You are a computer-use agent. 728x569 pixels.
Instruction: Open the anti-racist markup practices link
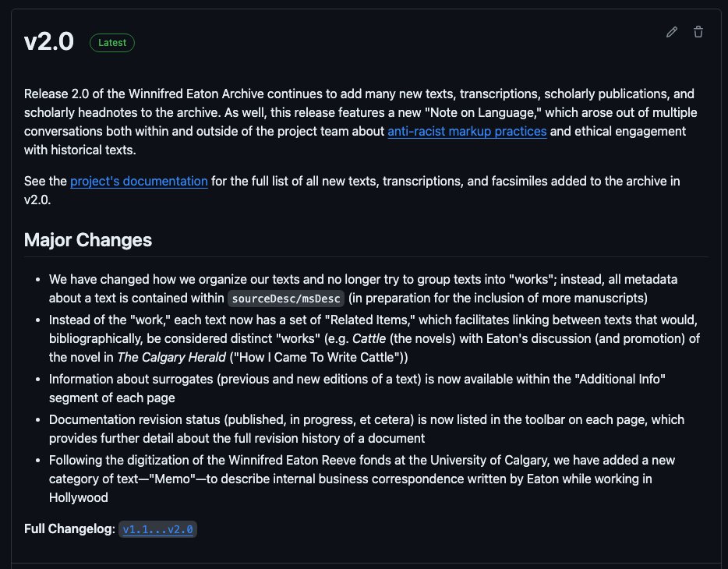click(x=467, y=132)
